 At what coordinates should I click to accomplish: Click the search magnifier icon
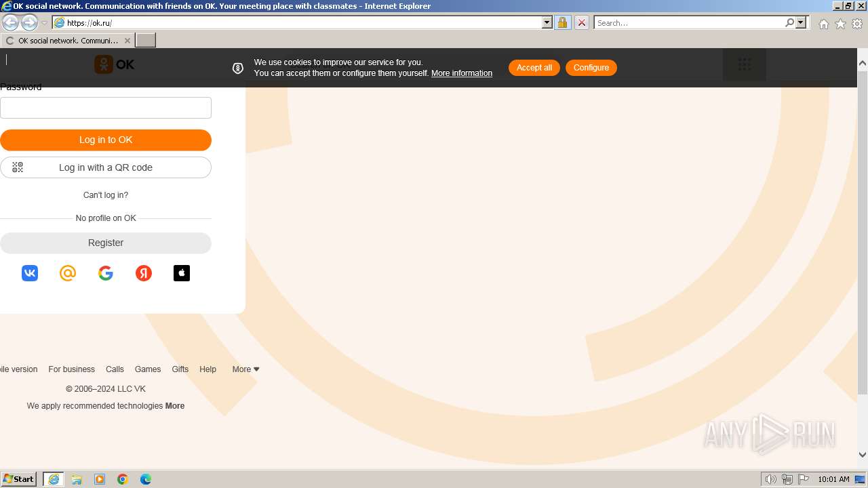[x=789, y=22]
